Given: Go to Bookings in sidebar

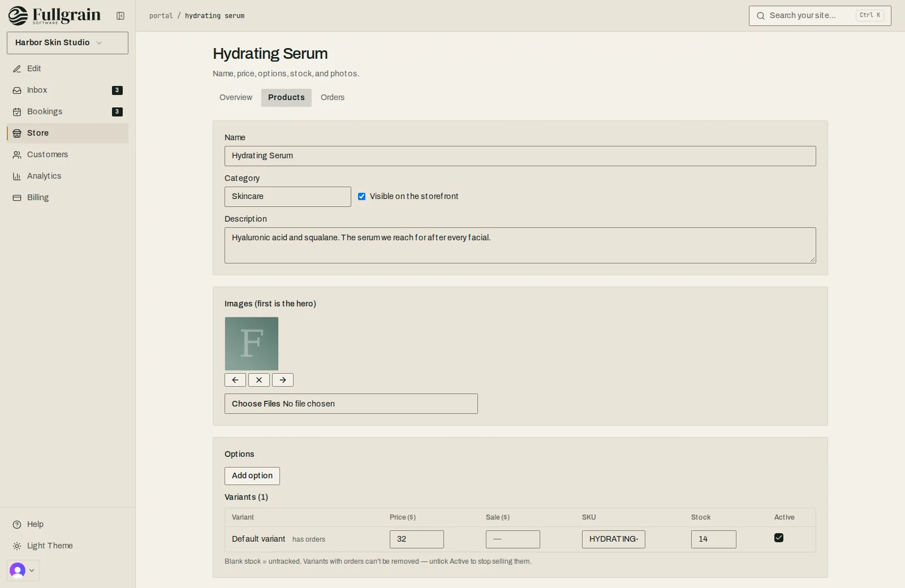Looking at the screenshot, I should pos(67,111).
